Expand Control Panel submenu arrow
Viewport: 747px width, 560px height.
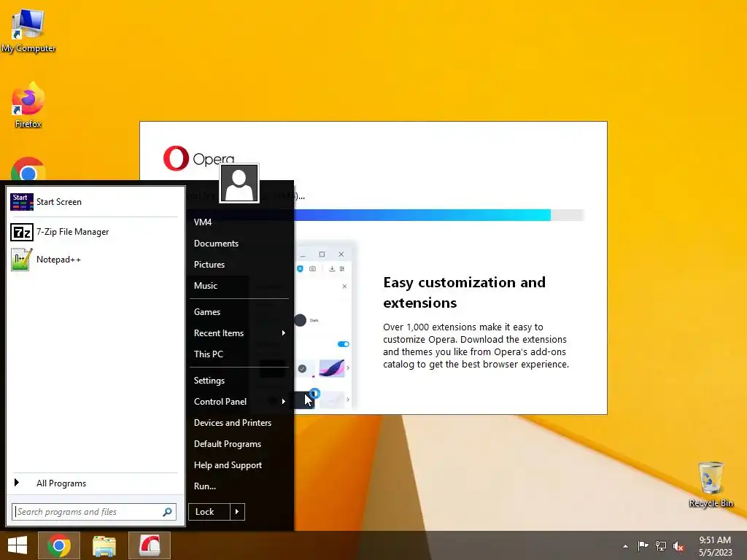point(284,402)
